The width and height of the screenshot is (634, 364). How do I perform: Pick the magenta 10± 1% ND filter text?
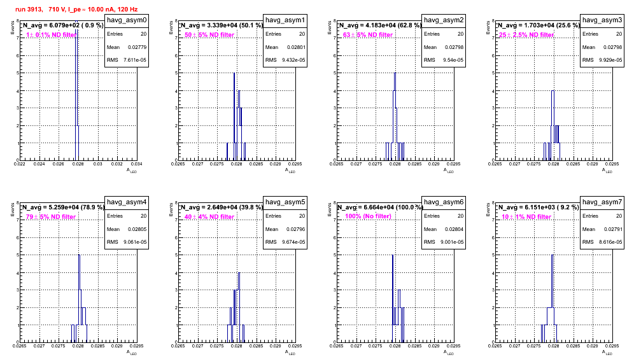coord(526,217)
